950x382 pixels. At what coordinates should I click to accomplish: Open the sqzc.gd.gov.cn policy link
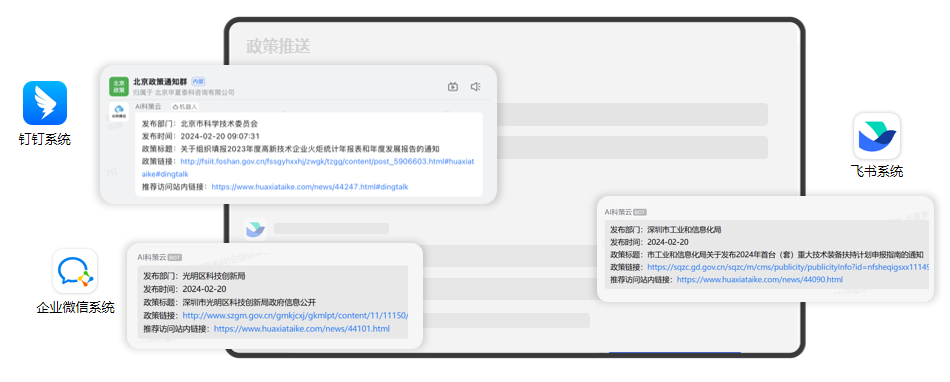tap(788, 267)
